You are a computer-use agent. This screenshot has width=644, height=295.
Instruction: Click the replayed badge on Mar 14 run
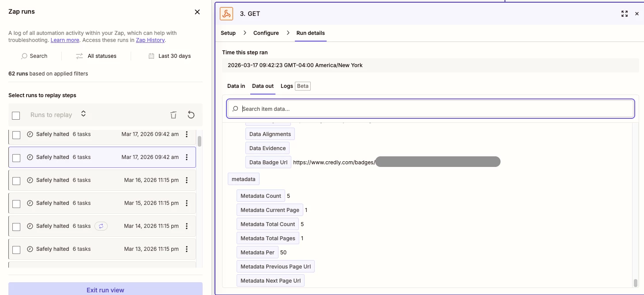pyautogui.click(x=101, y=226)
